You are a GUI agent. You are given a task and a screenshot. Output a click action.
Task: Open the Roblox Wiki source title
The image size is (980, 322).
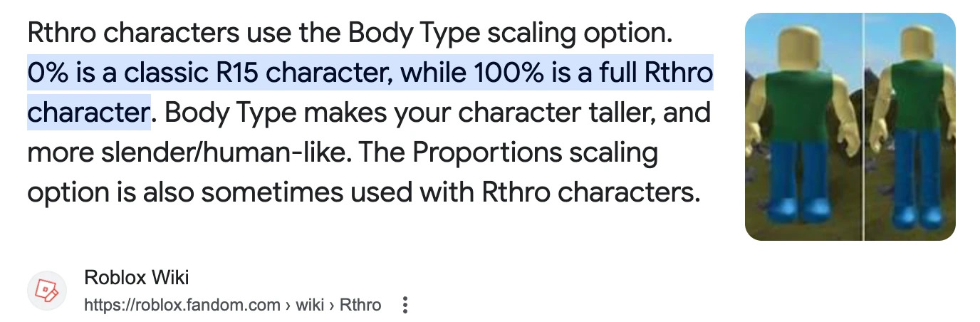point(136,278)
